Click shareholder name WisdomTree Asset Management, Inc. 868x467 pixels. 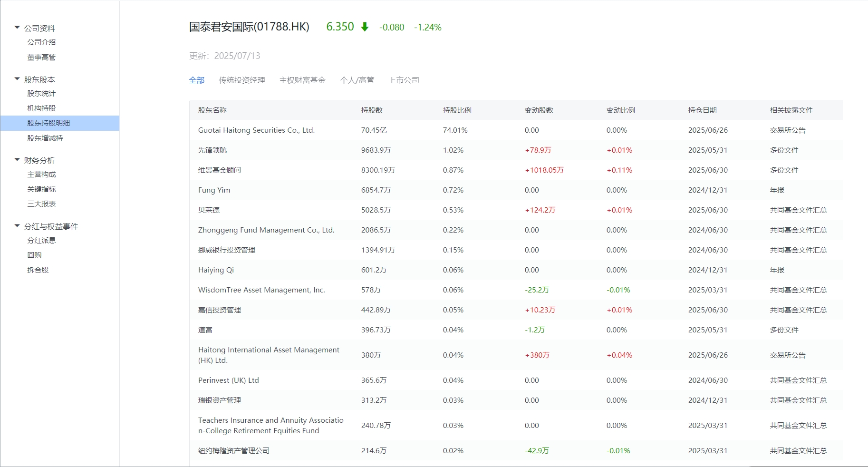point(261,290)
